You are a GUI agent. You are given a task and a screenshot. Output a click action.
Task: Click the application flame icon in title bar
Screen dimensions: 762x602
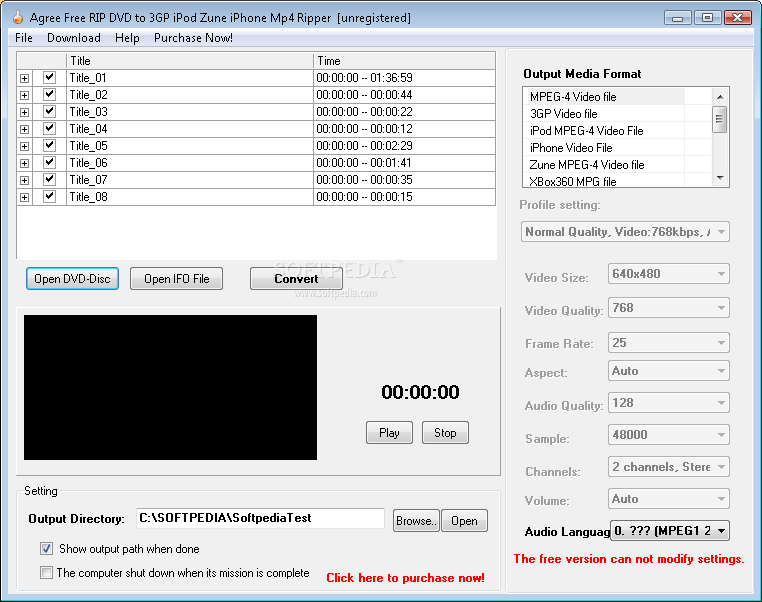[18, 18]
